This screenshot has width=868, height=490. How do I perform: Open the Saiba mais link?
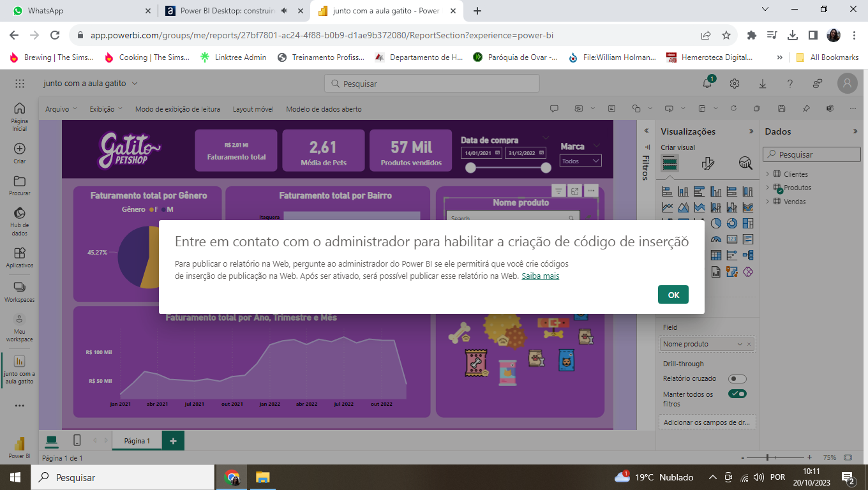click(x=540, y=276)
